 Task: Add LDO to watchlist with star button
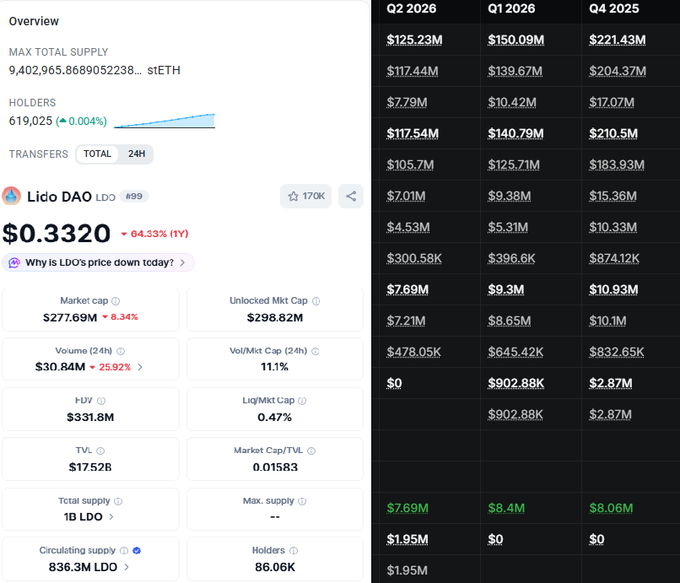coord(306,196)
